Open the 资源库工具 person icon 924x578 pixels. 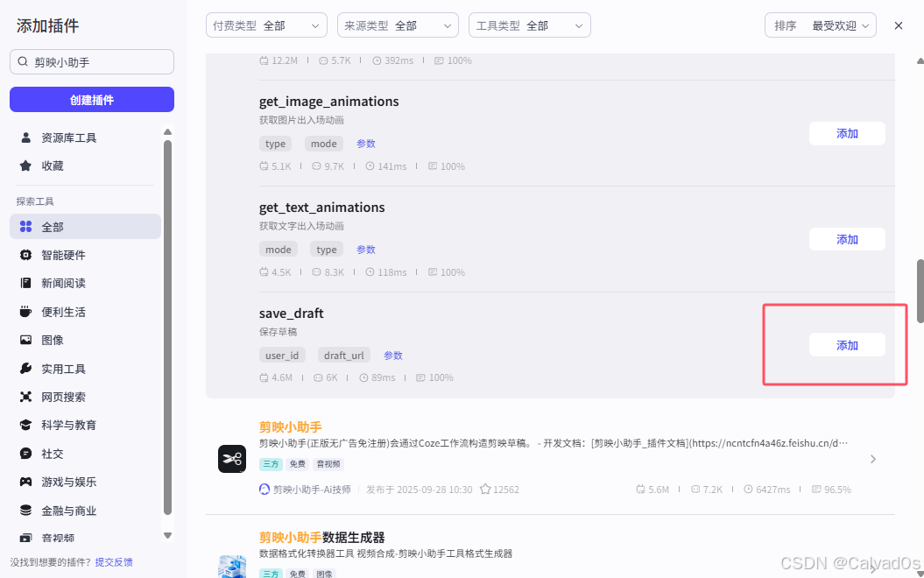point(26,137)
